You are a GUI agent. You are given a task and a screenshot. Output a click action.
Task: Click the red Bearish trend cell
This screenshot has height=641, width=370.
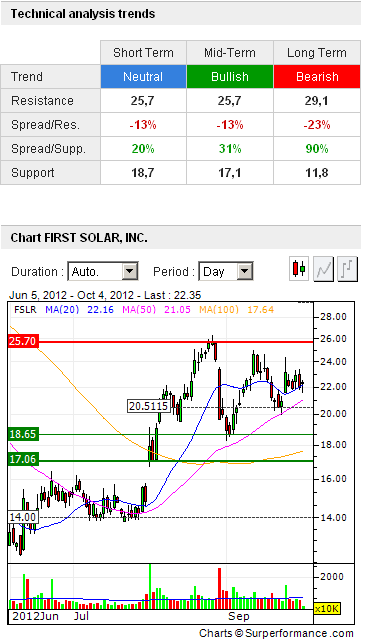(317, 76)
